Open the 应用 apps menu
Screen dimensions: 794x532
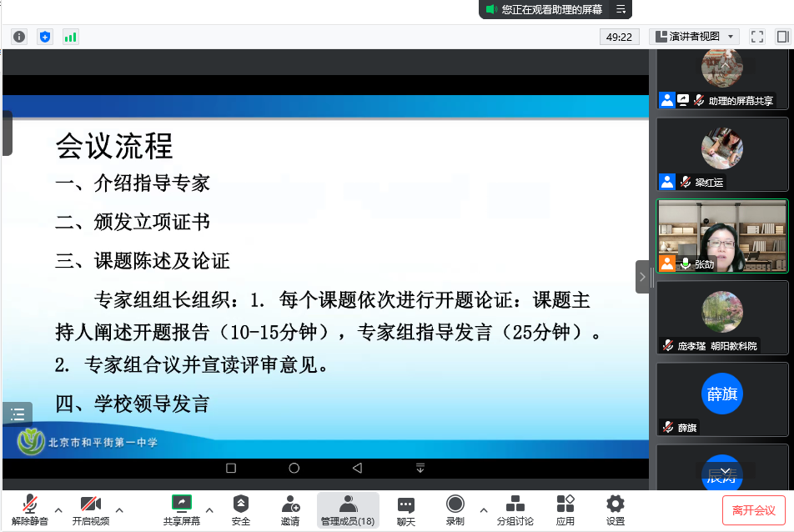565,510
